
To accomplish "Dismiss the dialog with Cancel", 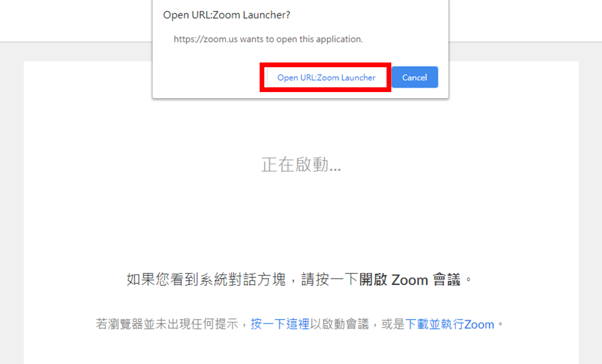I will [x=414, y=77].
